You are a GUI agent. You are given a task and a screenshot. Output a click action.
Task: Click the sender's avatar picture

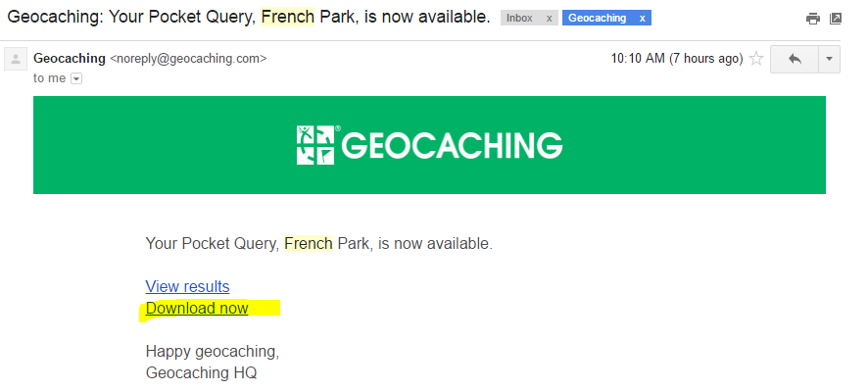click(x=16, y=59)
